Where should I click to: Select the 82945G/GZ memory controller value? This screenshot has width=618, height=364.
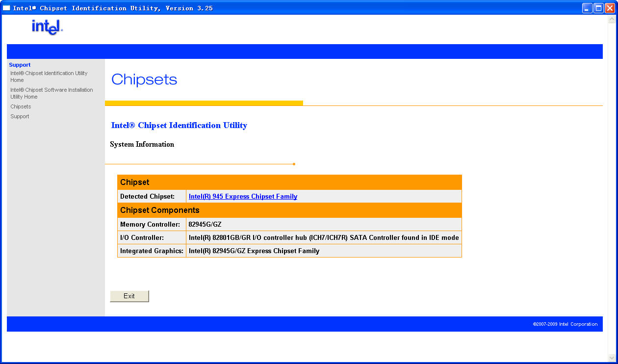point(324,224)
